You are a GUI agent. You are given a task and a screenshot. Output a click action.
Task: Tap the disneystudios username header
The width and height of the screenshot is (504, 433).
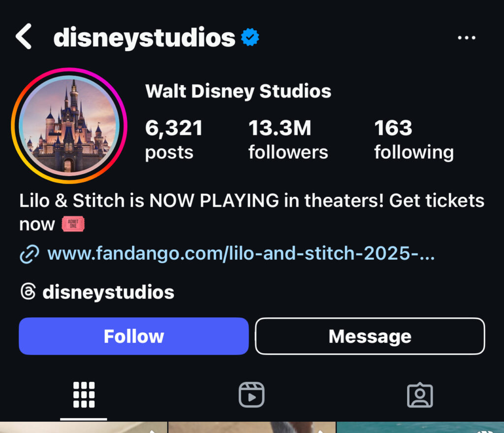tap(144, 37)
